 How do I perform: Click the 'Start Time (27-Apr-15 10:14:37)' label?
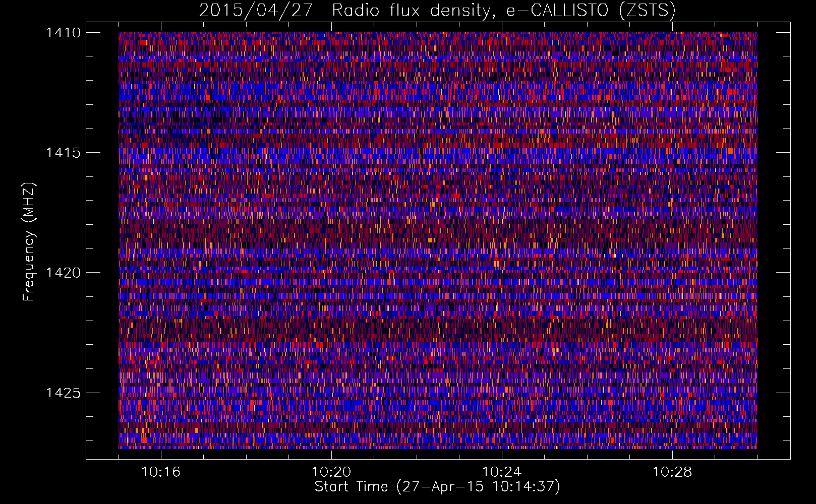[437, 487]
